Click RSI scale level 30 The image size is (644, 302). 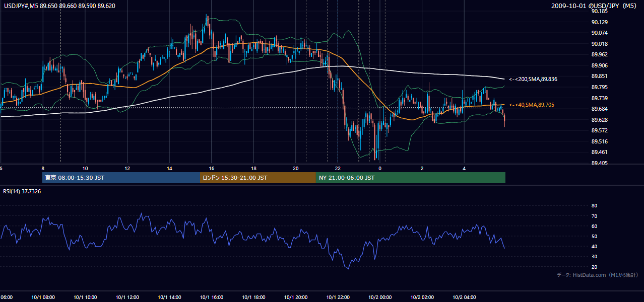(x=594, y=257)
